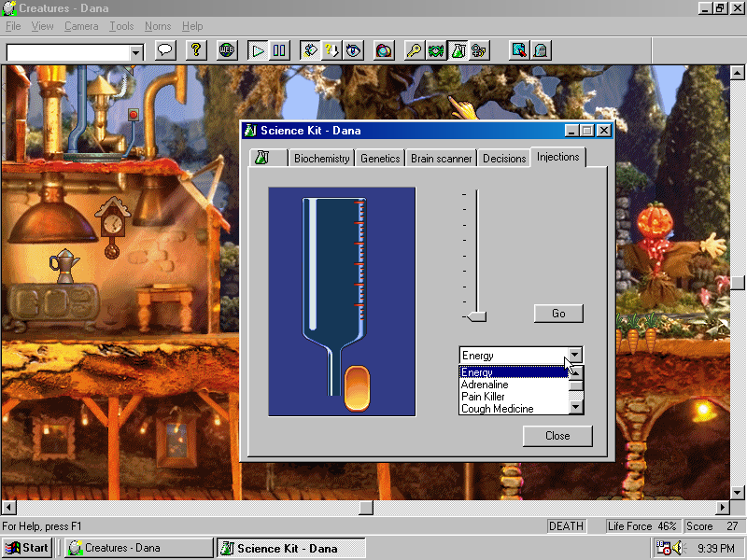The height and width of the screenshot is (560, 747).
Task: Switch to Creatures - Dana taskbar button
Action: coord(138,548)
